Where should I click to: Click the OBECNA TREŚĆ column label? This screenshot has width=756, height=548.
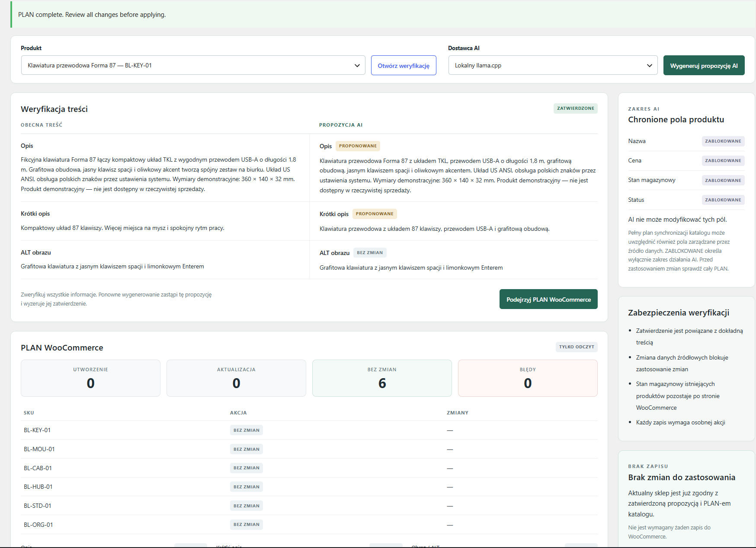click(x=42, y=125)
